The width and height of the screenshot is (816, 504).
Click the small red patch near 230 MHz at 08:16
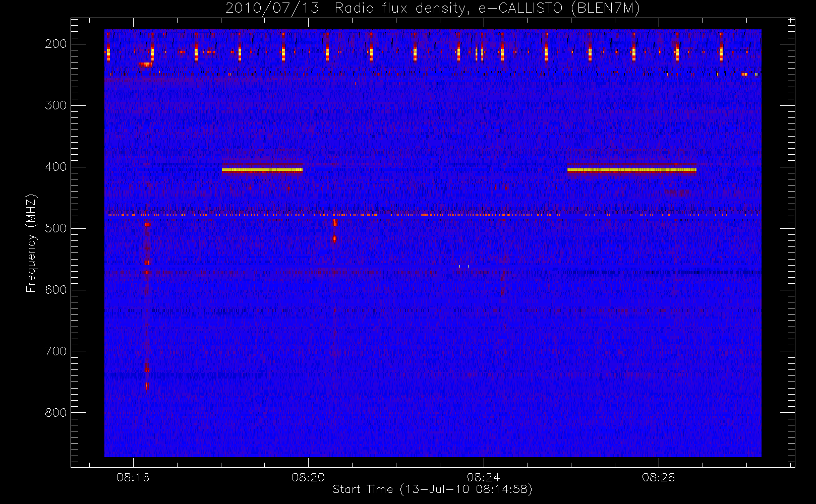tap(146, 65)
